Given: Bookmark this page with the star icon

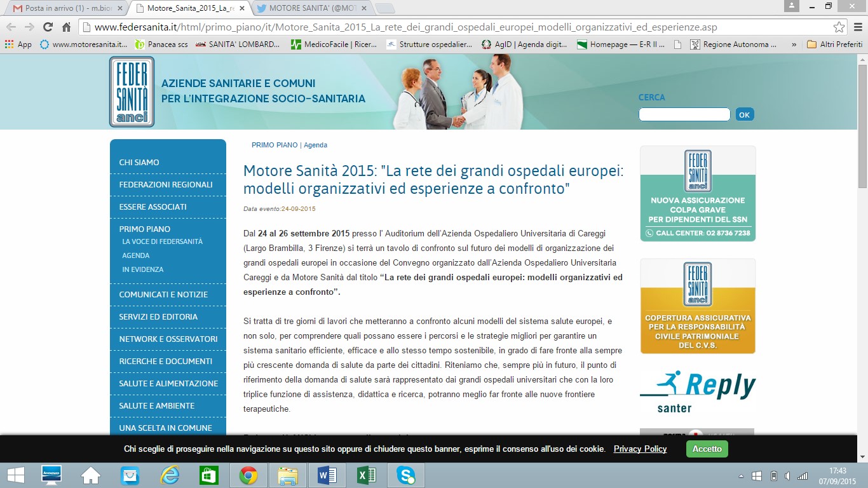Looking at the screenshot, I should [x=839, y=27].
